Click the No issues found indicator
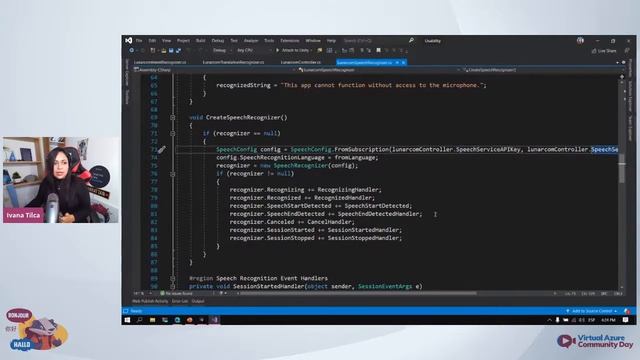Screen dimensions: 640x360 pyautogui.click(x=177, y=293)
